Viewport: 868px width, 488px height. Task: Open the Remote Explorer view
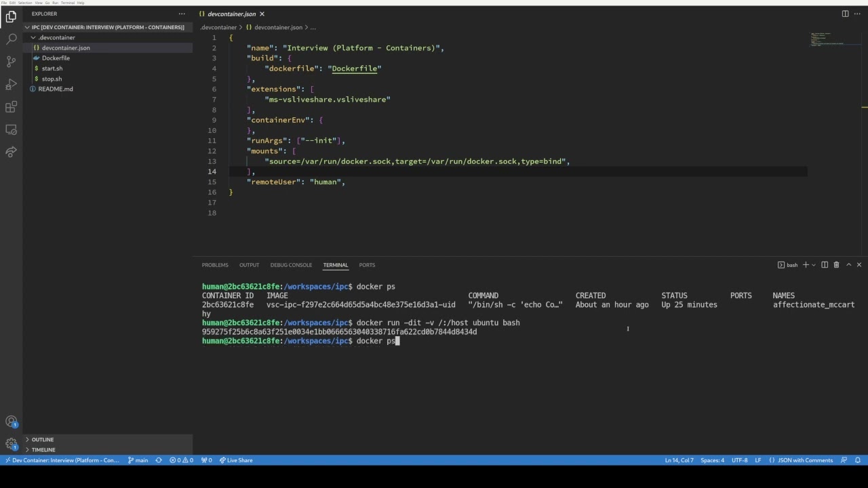[11, 129]
